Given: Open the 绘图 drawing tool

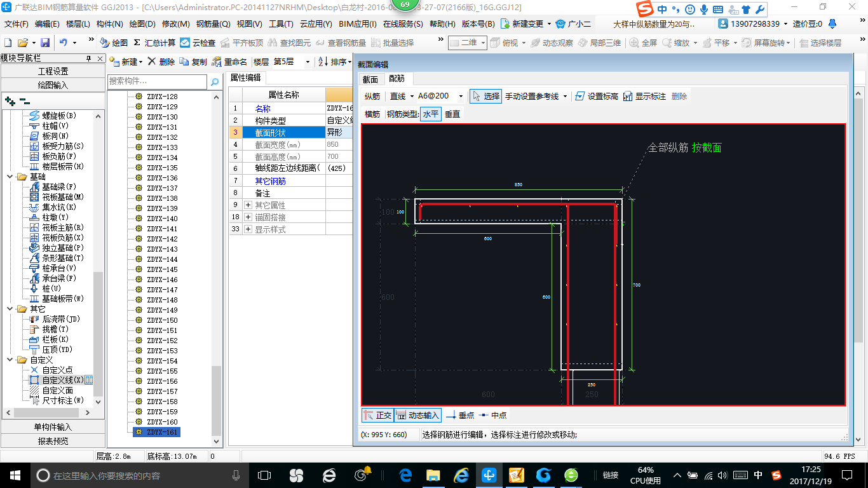Looking at the screenshot, I should click(114, 43).
